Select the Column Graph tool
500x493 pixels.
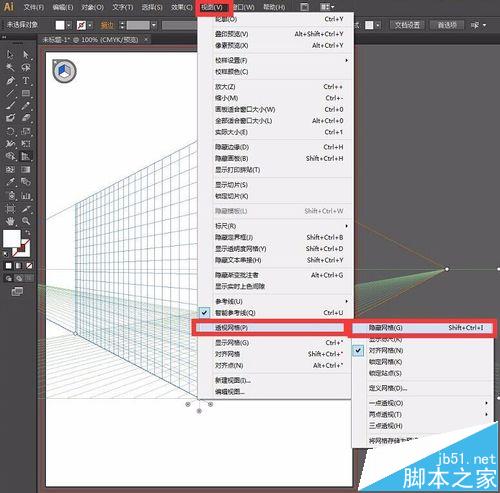click(x=26, y=195)
